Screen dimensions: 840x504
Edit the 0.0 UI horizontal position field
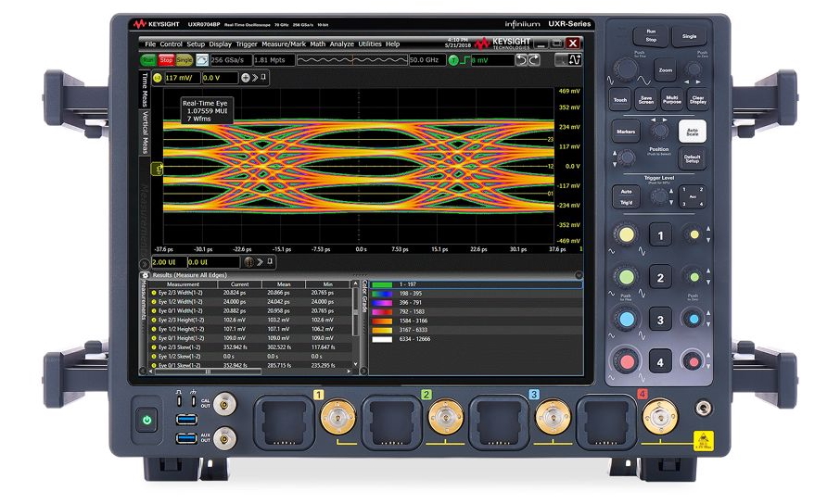click(212, 262)
